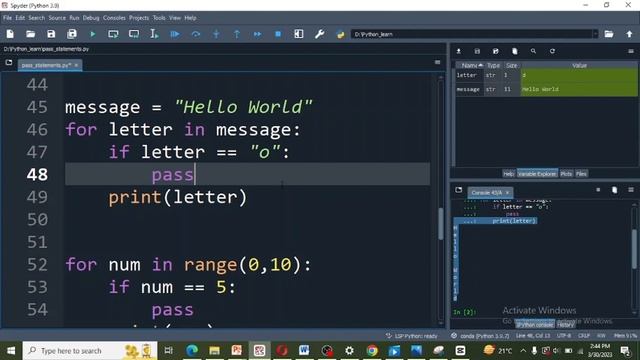Click the Open file folder icon
The width and height of the screenshot is (640, 360).
coord(31,34)
